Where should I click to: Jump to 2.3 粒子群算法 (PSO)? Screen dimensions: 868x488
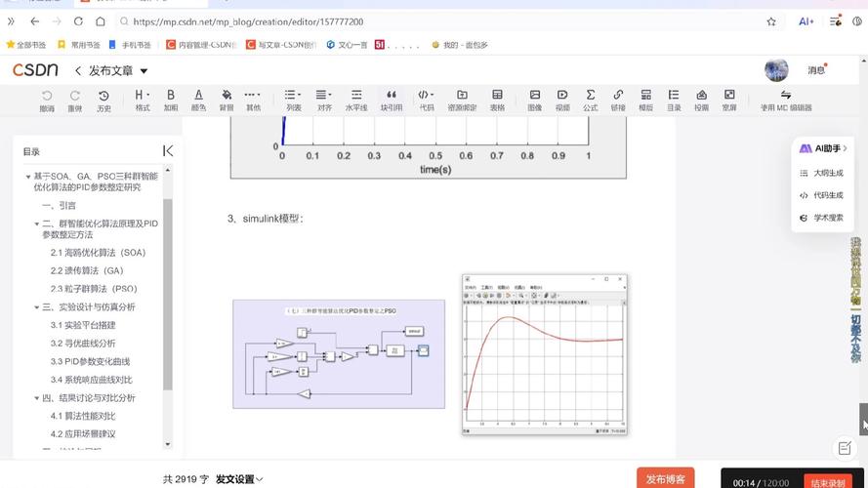click(x=94, y=289)
